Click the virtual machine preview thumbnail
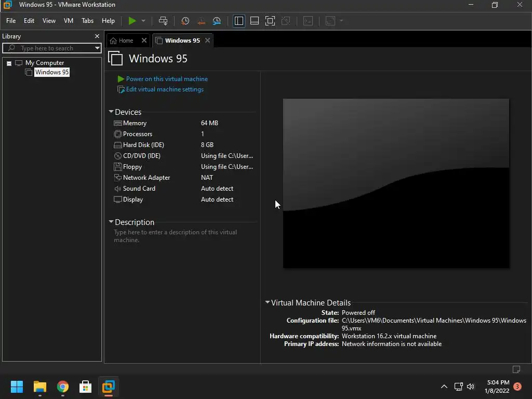Screen dimensions: 532x399 396,183
